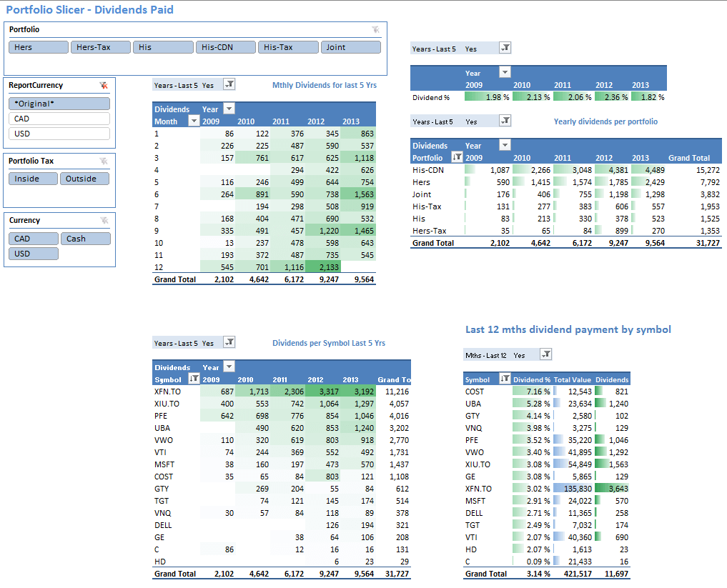Open Years filter icon above Dividends per Symbol table

229,343
